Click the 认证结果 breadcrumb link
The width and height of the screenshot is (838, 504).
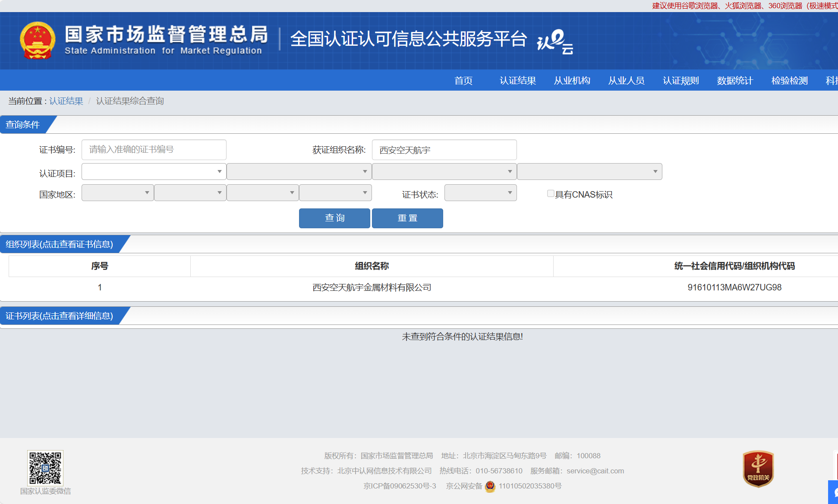click(x=66, y=101)
